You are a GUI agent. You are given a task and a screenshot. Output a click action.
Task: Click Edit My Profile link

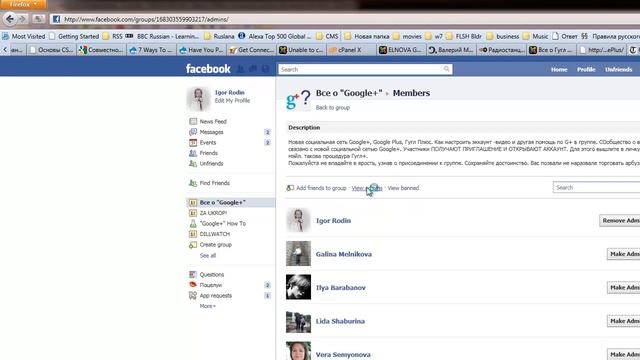(x=232, y=100)
